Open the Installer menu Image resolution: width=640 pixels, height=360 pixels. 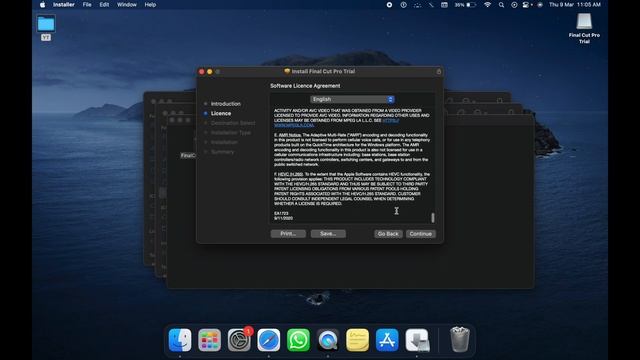coord(64,4)
